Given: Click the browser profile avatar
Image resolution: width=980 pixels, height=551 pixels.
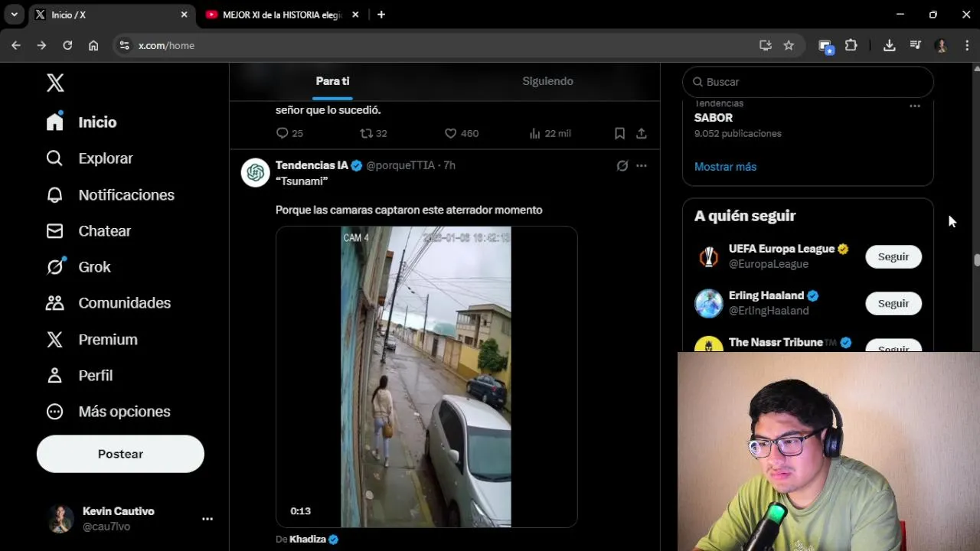Looking at the screenshot, I should [x=941, y=45].
